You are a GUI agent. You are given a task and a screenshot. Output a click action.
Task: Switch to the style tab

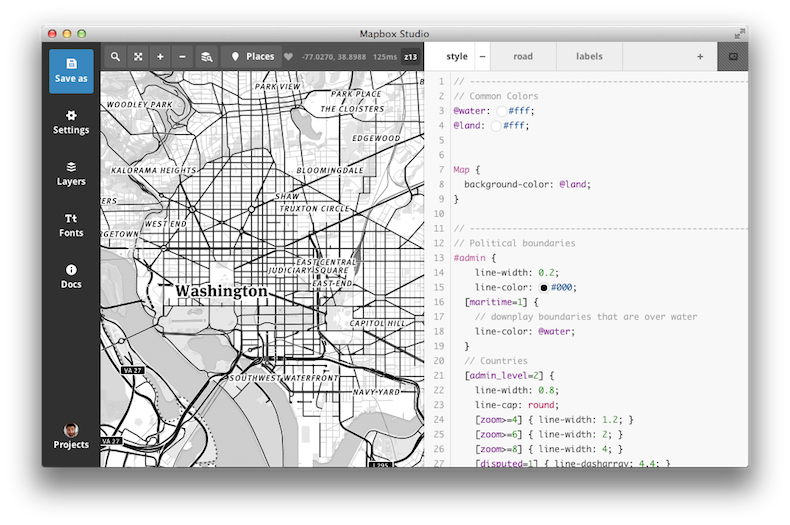point(457,56)
